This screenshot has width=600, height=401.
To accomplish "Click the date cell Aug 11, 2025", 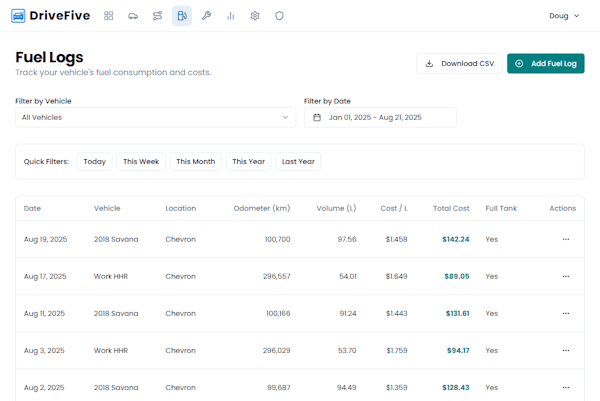I will [44, 313].
